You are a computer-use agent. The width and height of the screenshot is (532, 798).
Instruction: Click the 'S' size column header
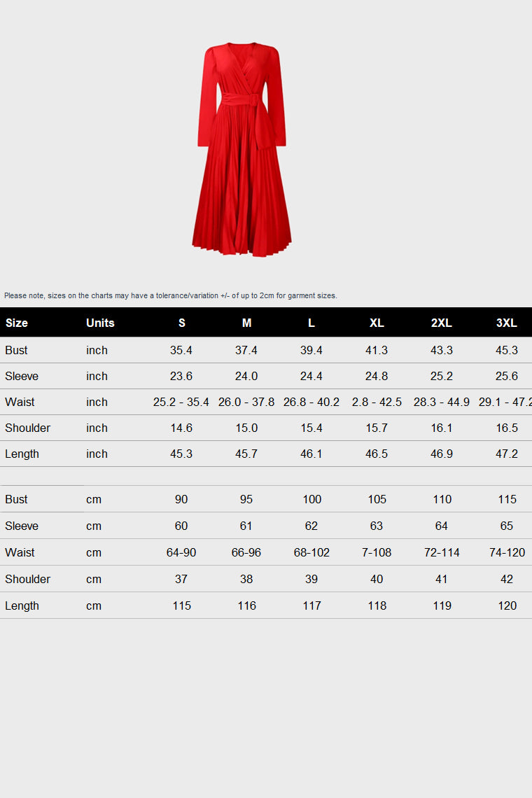[x=182, y=323]
